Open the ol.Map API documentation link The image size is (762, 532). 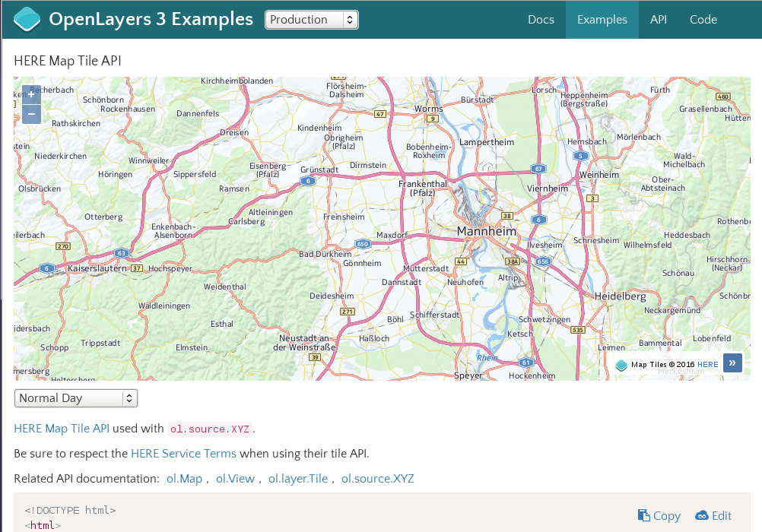point(184,479)
